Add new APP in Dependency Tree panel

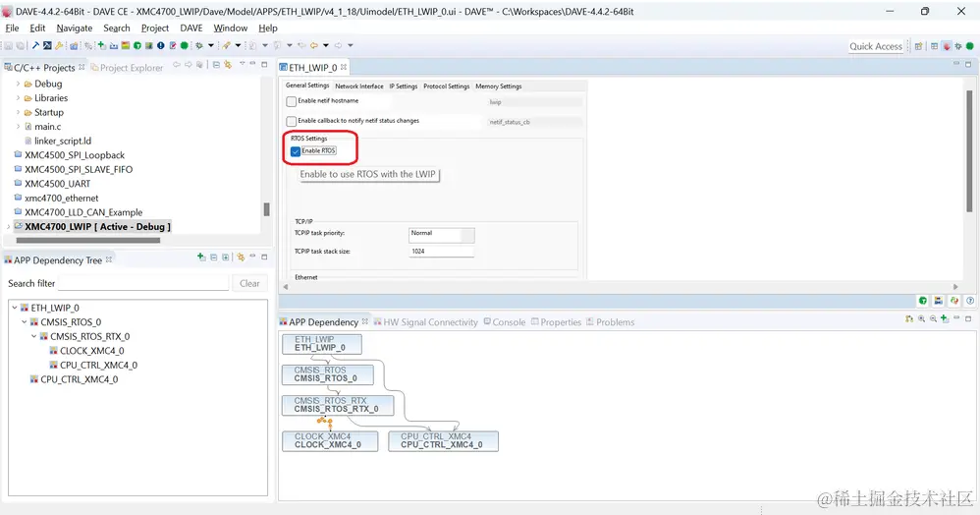201,257
